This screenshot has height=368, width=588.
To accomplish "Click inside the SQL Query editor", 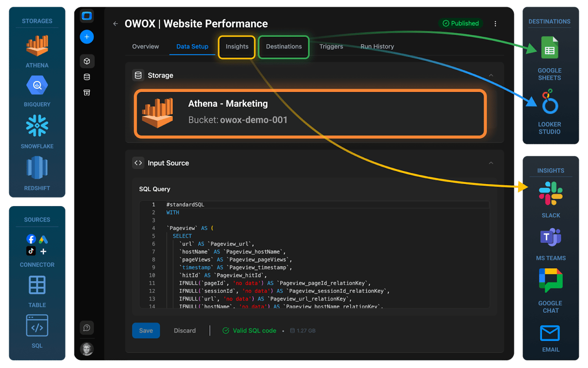I will [315, 254].
